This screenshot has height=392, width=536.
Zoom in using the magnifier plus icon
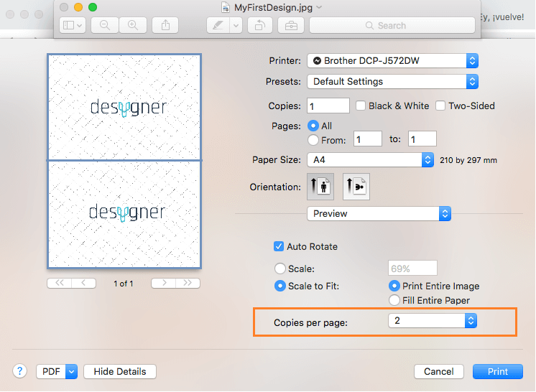point(133,25)
